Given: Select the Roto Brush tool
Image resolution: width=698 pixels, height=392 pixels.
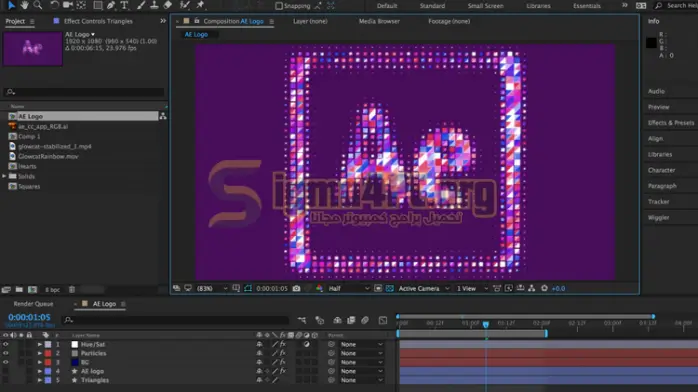Looking at the screenshot, I should pos(185,5).
